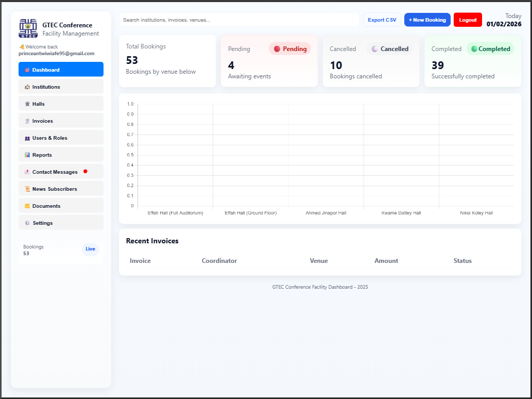Click the GTEC logo icon
532x399 pixels.
click(28, 28)
